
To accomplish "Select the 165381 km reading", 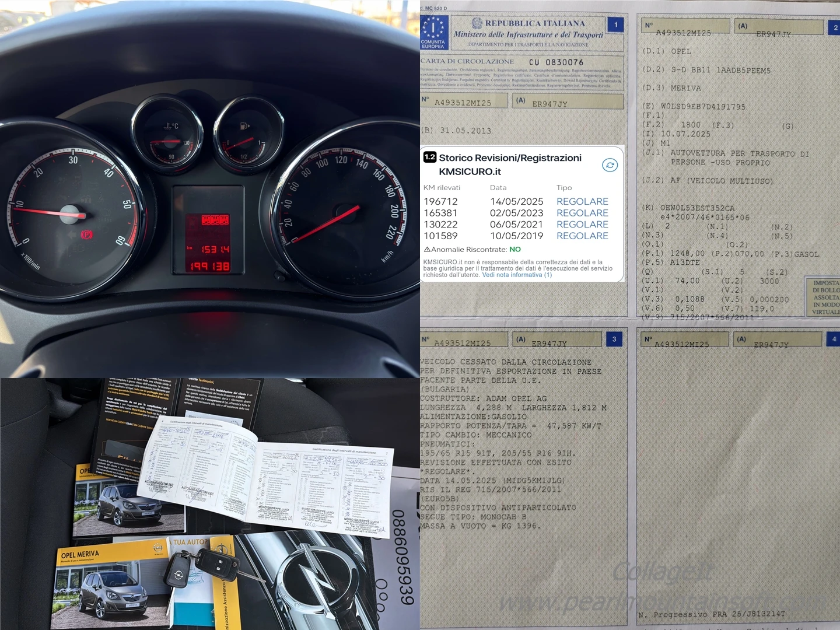I will click(440, 213).
